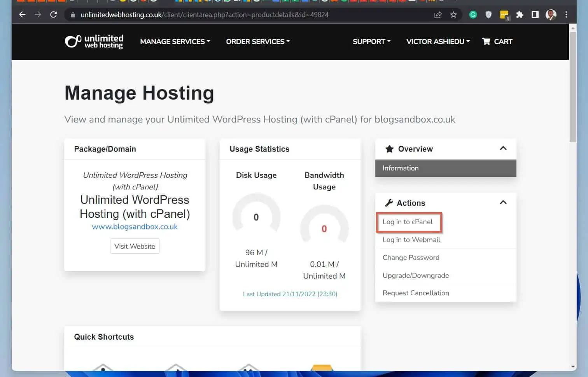
Task: Select the Information item under Overview
Action: coord(446,168)
